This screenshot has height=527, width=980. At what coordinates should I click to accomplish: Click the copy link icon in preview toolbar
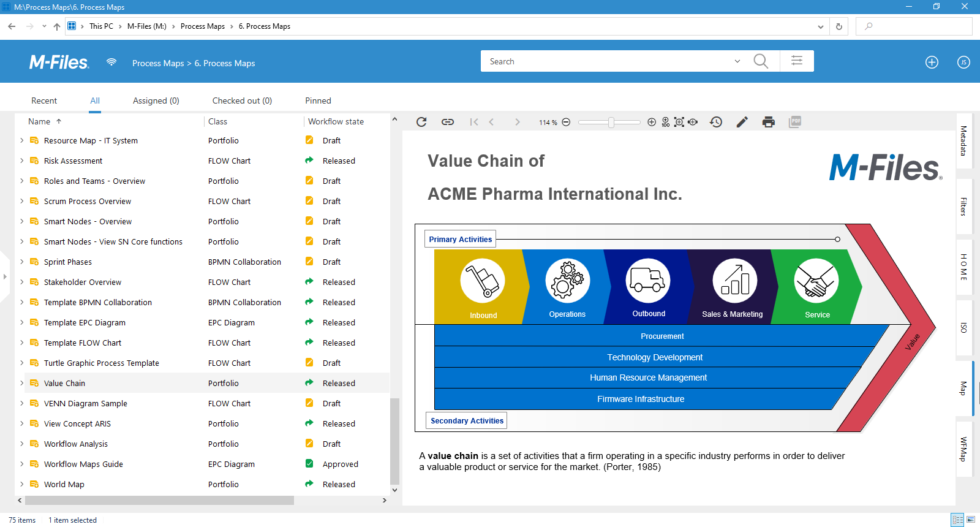pyautogui.click(x=448, y=122)
